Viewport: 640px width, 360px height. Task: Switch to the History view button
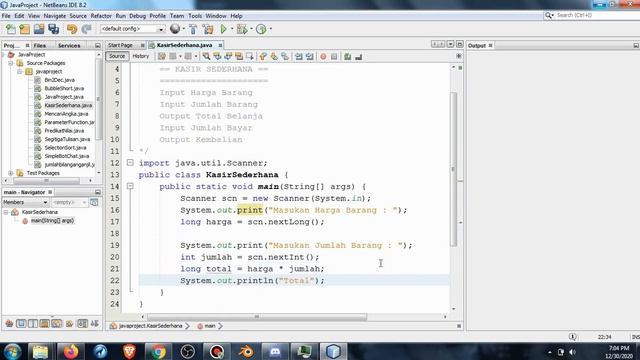pyautogui.click(x=141, y=56)
